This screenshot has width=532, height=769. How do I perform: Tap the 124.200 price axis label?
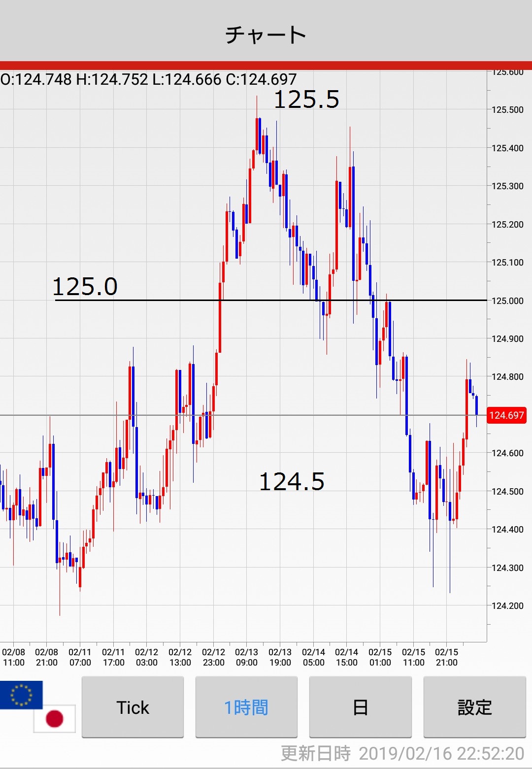click(x=507, y=605)
